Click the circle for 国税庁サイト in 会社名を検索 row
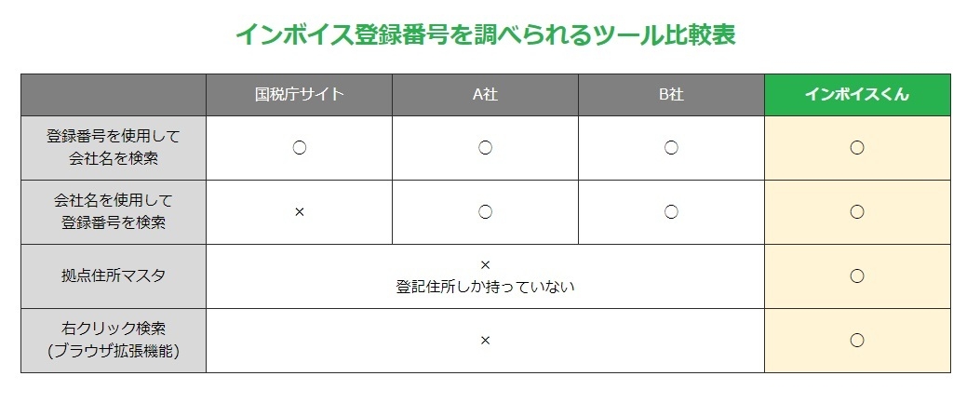 coord(300,147)
